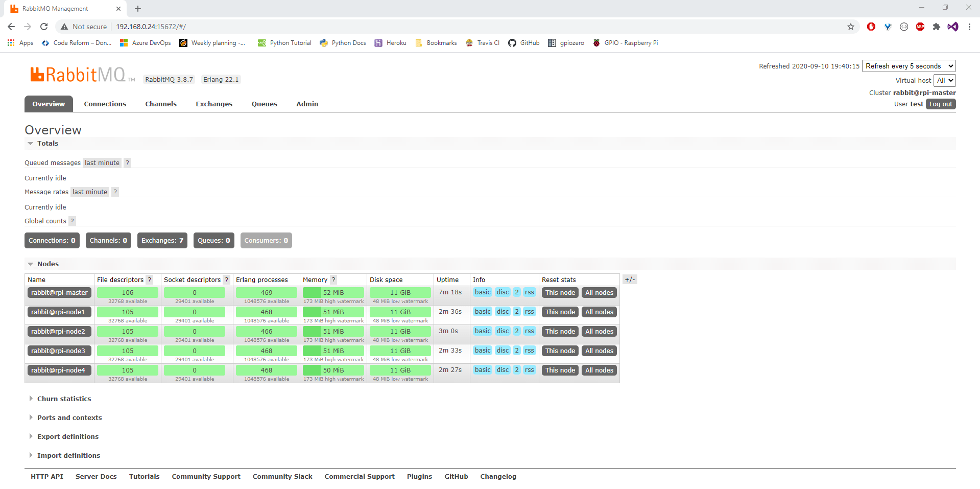This screenshot has height=489, width=980.
Task: Open the Weekly planning bookmark
Action: pos(212,43)
